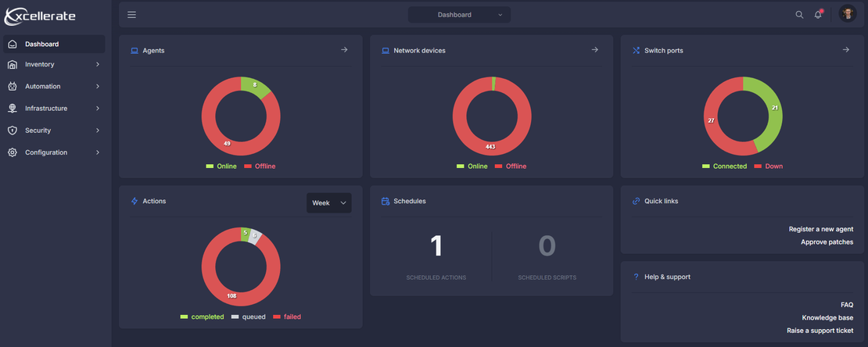Open the Dashboard selector dropdown in header
Viewport: 868px width, 347px height.
tap(460, 15)
